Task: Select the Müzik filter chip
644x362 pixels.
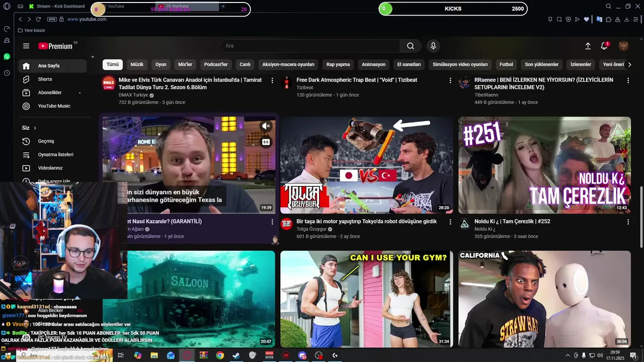Action: tap(137, 64)
